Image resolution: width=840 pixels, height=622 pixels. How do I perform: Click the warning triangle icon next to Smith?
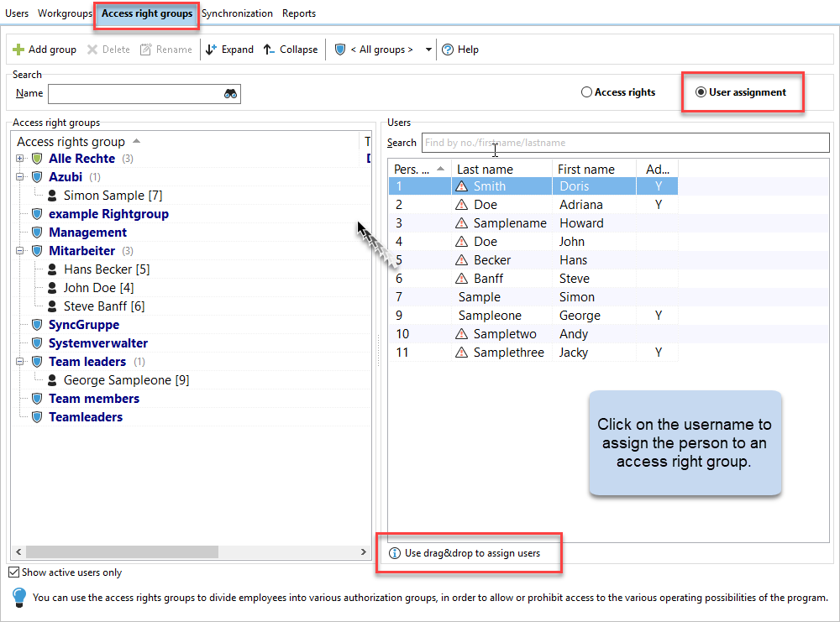click(x=461, y=186)
